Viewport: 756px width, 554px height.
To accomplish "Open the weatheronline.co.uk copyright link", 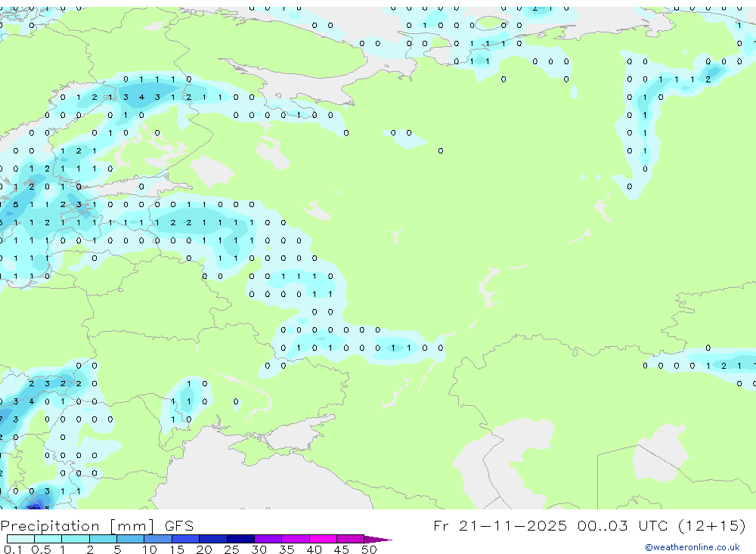I will click(692, 547).
